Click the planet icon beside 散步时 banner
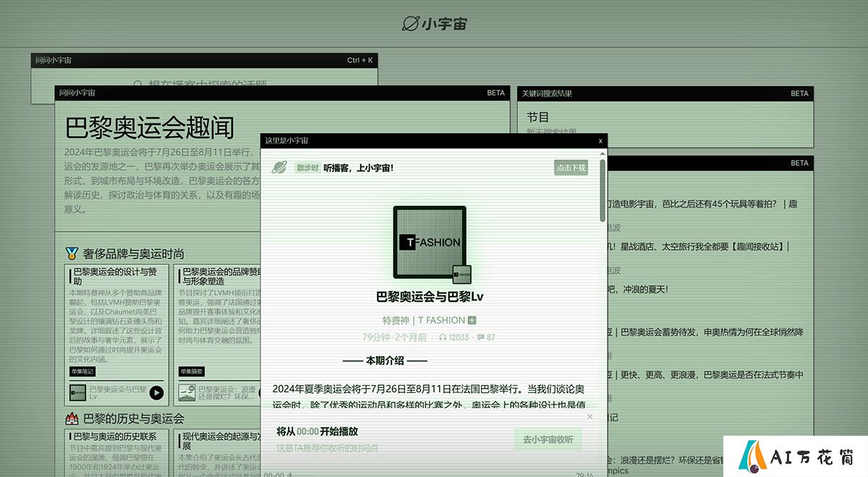The height and width of the screenshot is (477, 868). click(x=279, y=168)
